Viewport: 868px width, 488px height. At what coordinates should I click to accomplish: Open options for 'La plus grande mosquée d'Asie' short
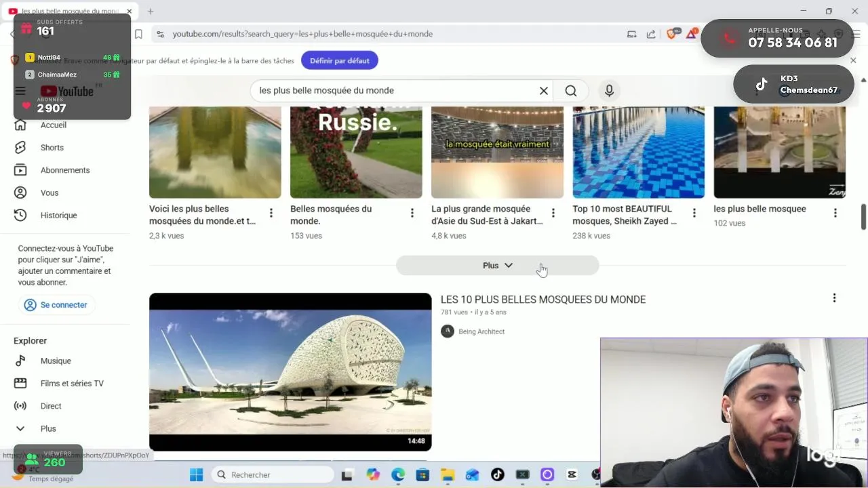coord(553,213)
